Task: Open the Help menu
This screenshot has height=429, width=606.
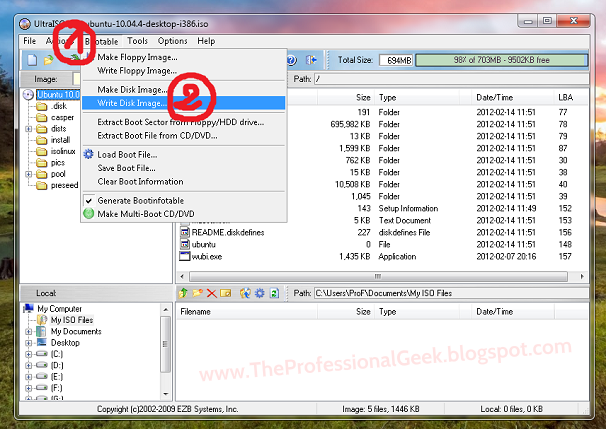Action: click(206, 41)
